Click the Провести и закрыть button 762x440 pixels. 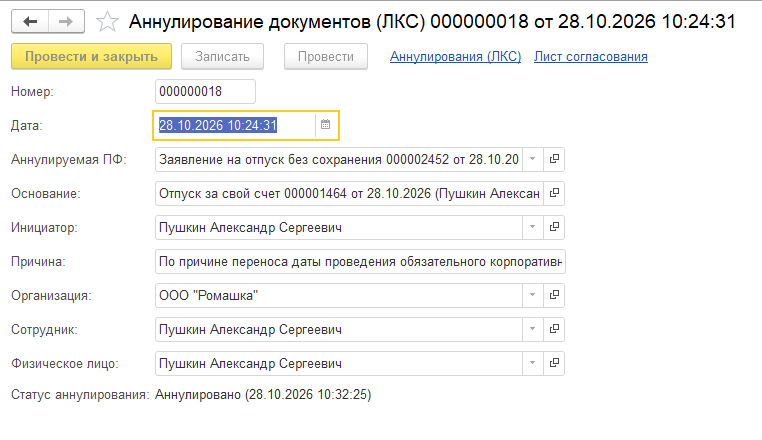click(x=91, y=56)
